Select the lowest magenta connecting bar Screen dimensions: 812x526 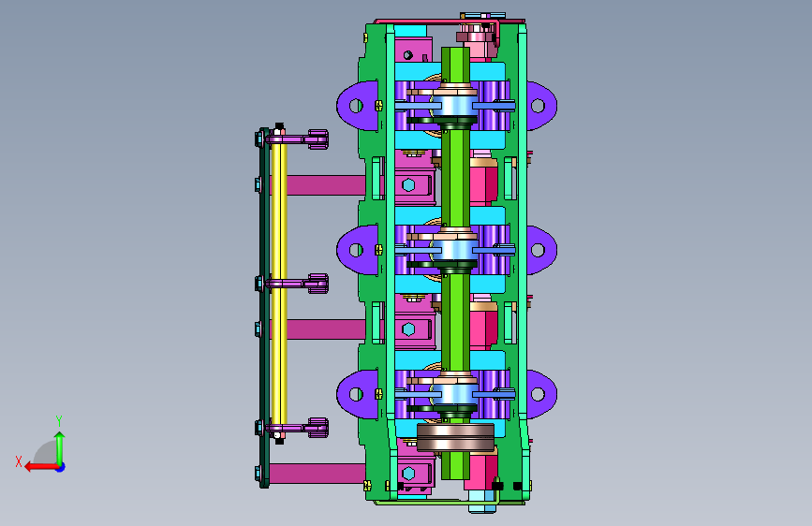click(x=317, y=474)
